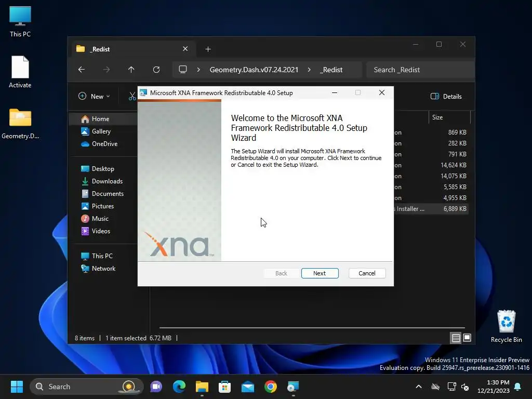This screenshot has height=399, width=532.
Task: Expand chevron before Geometry.Dash.v07.24.2021 in path
Action: (198, 70)
